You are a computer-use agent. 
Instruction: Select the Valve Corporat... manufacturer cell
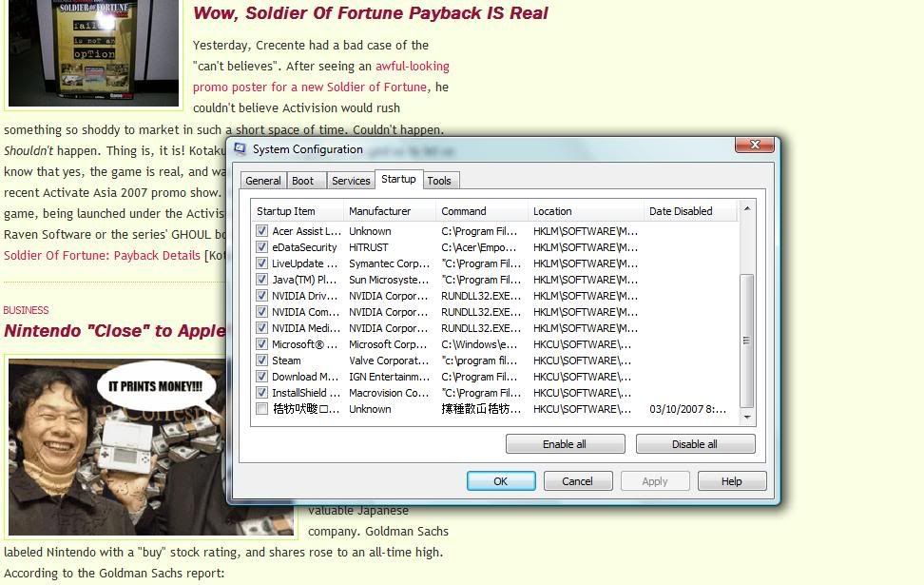tap(389, 361)
